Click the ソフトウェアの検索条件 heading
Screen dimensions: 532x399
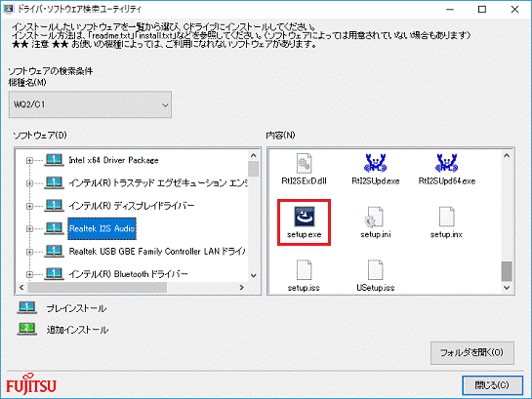click(50, 71)
